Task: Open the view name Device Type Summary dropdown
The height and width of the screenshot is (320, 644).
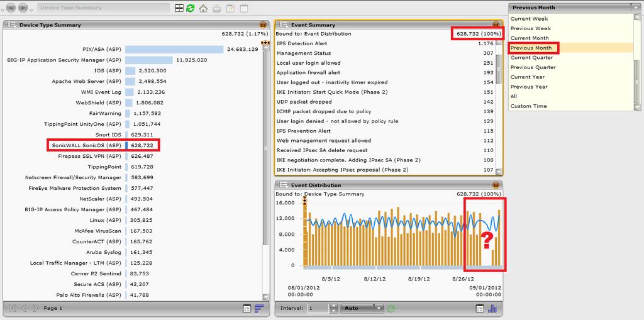Action: (103, 8)
